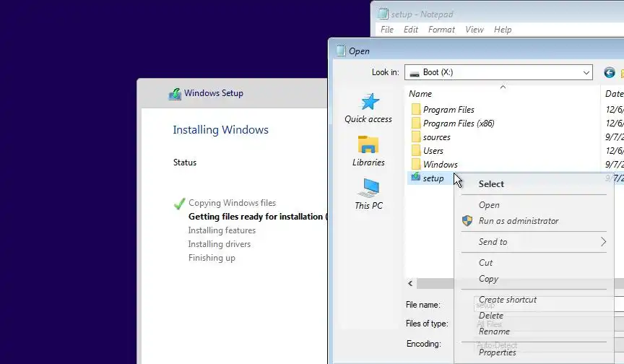Click the Boot (X:) drive icon
Screen dimensions: 624x364
(415, 73)
